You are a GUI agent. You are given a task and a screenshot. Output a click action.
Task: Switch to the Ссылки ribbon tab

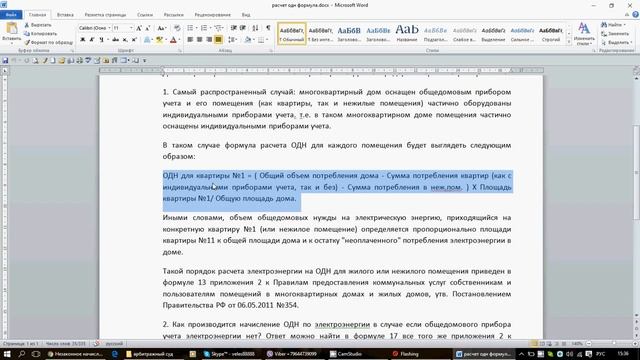[x=145, y=15]
